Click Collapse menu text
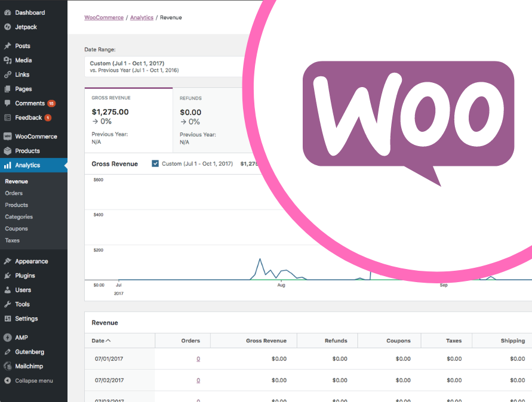Screen dimensions: 532x402 pos(34,381)
